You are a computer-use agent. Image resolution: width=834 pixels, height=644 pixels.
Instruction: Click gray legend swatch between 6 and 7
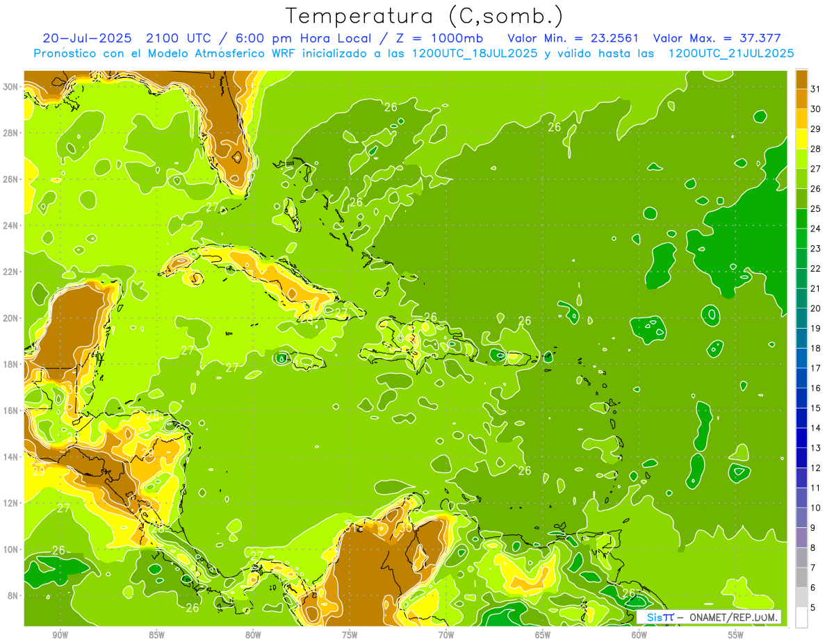tap(801, 577)
